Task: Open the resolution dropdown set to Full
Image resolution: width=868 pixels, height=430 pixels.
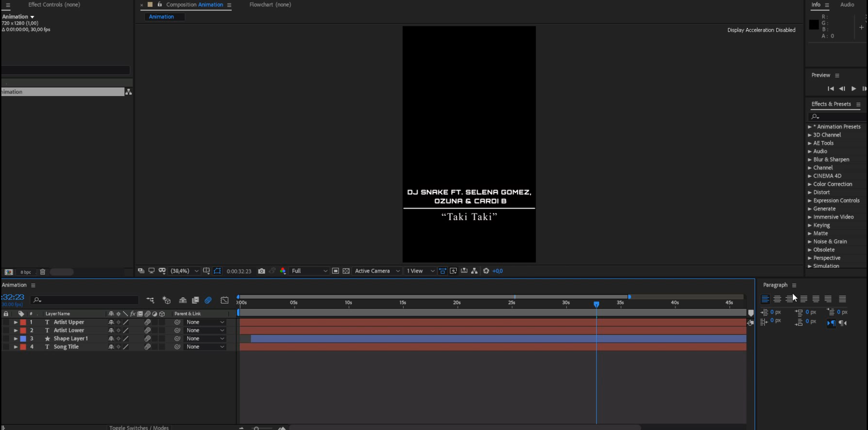Action: click(x=309, y=271)
